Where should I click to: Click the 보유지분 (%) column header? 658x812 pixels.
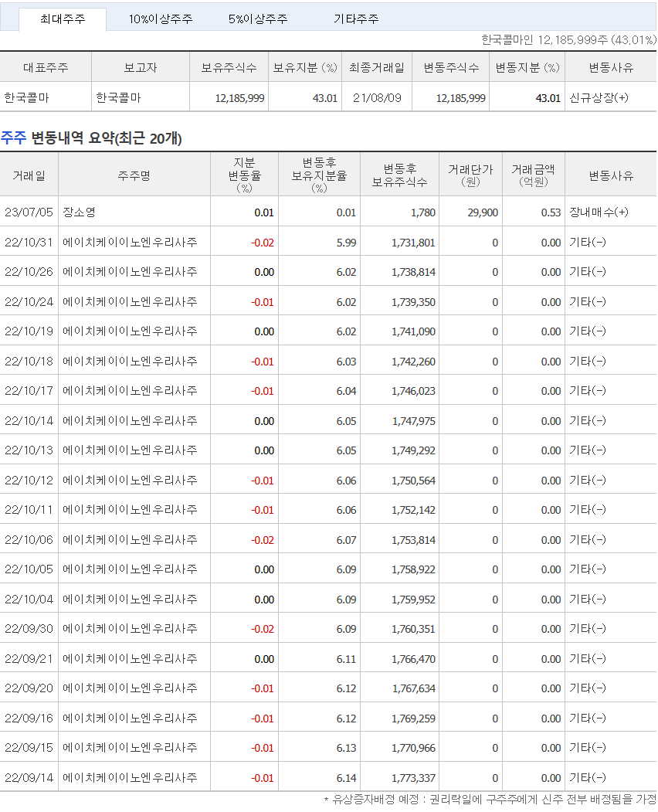(305, 67)
